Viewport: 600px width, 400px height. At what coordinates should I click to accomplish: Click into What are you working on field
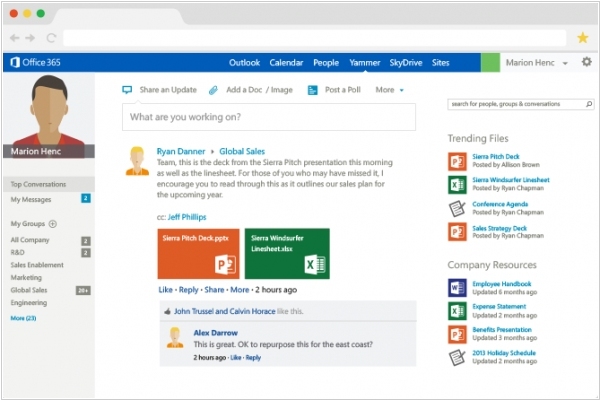(269, 117)
